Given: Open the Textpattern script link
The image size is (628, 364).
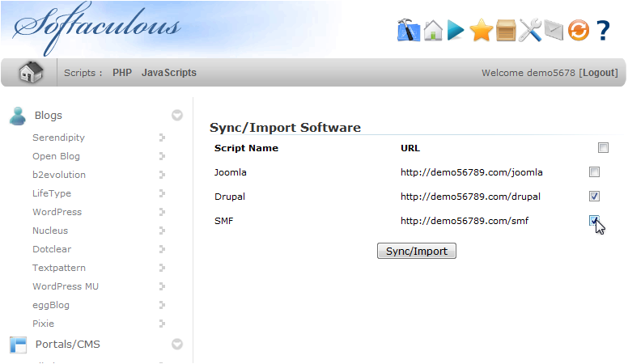Looking at the screenshot, I should pos(59,268).
